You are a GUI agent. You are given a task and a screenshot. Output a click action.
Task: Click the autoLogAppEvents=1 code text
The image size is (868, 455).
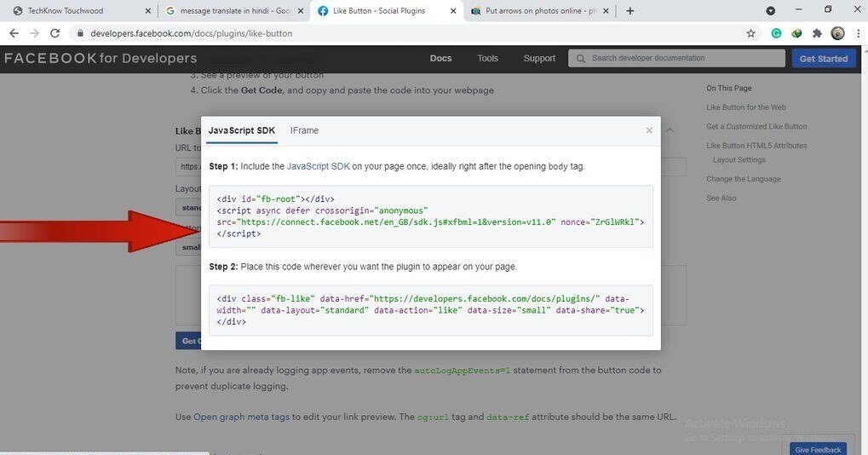(x=463, y=371)
